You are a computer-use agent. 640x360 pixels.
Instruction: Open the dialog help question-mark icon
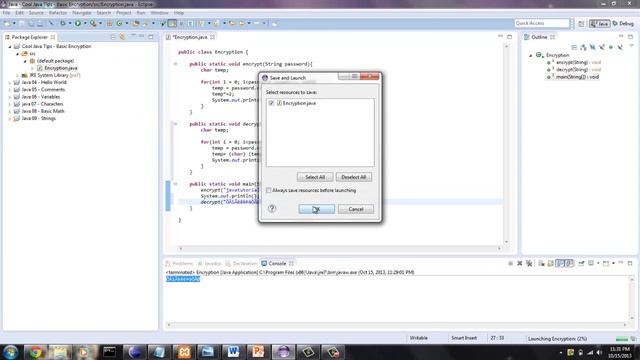tap(272, 209)
